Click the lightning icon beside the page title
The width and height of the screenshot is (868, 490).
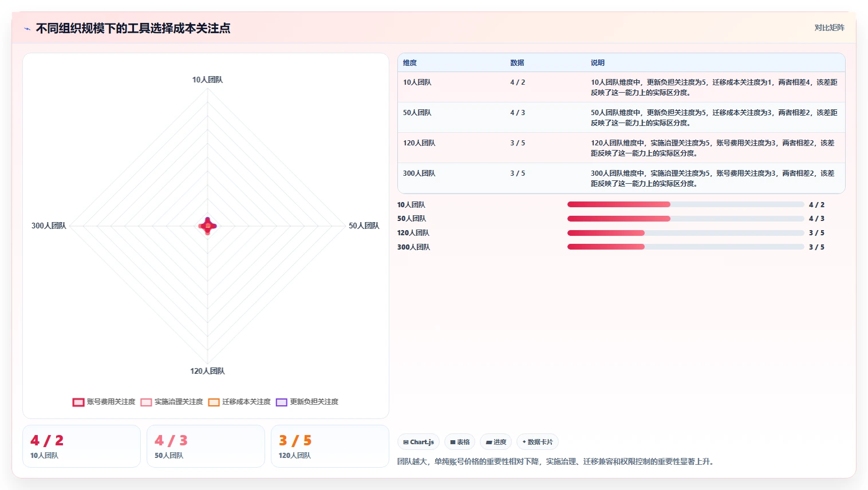[x=27, y=29]
